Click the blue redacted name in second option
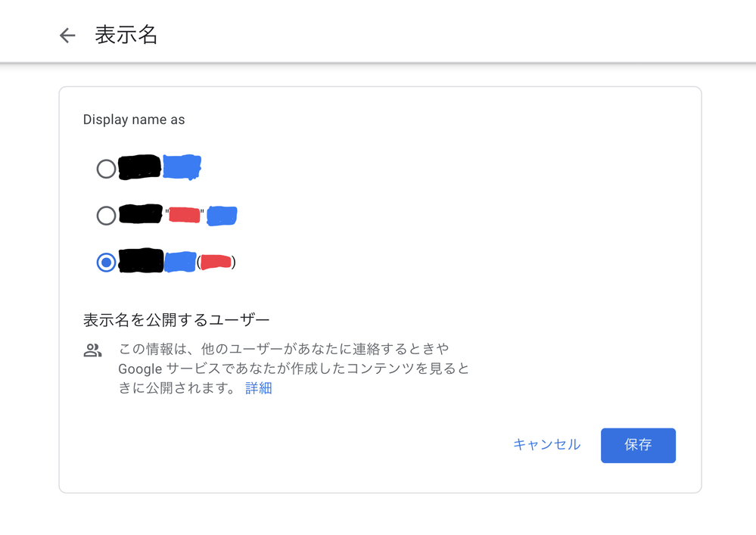The height and width of the screenshot is (535, 756). pos(222,216)
